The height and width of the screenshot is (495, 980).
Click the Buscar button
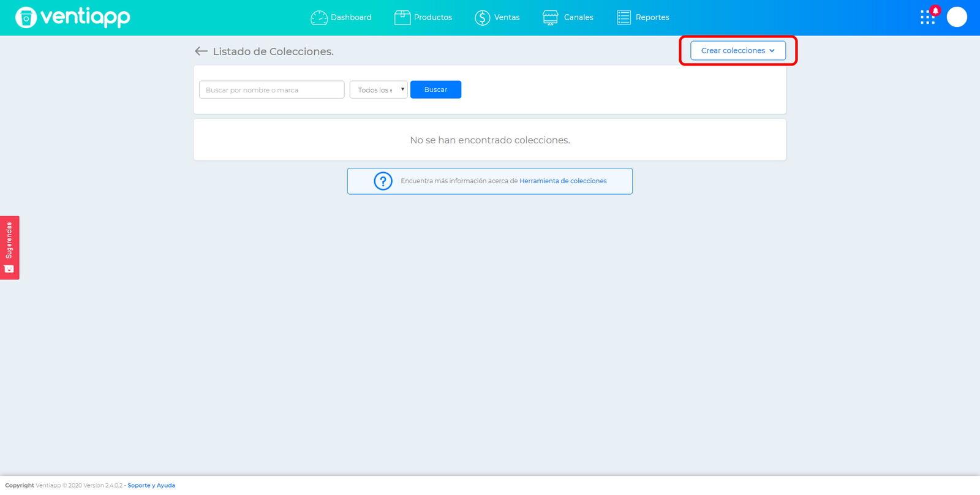435,90
